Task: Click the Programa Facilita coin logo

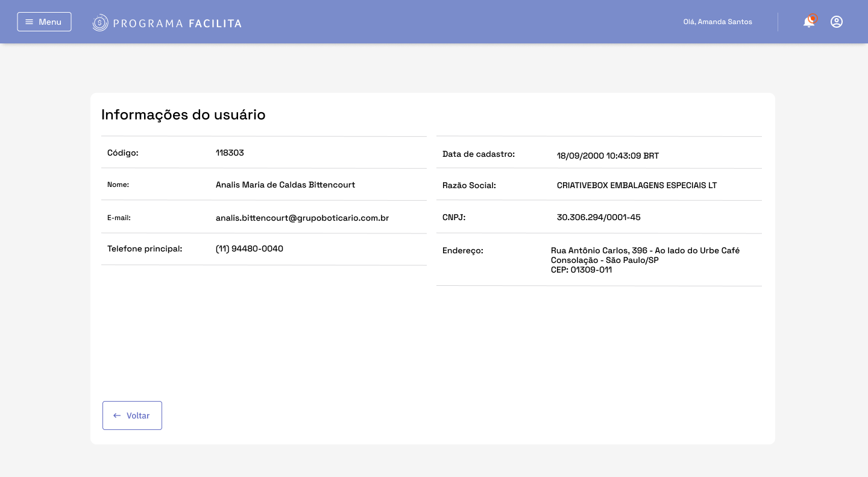Action: point(100,23)
